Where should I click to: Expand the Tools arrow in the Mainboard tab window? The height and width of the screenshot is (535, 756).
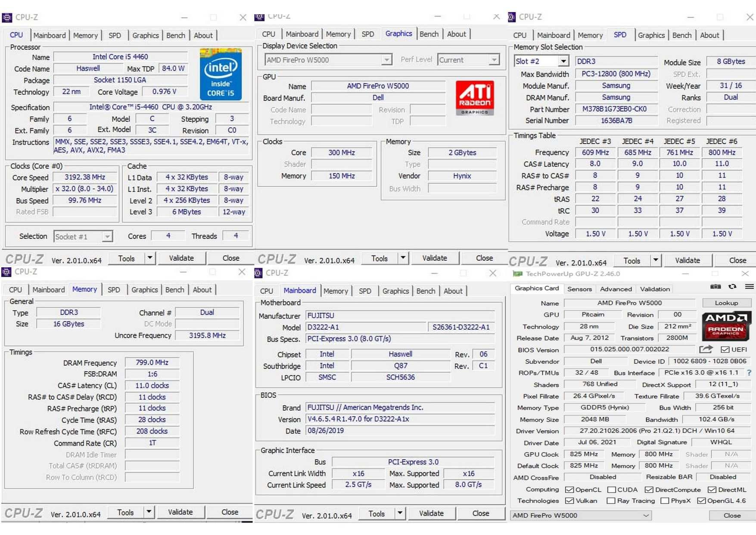400,513
